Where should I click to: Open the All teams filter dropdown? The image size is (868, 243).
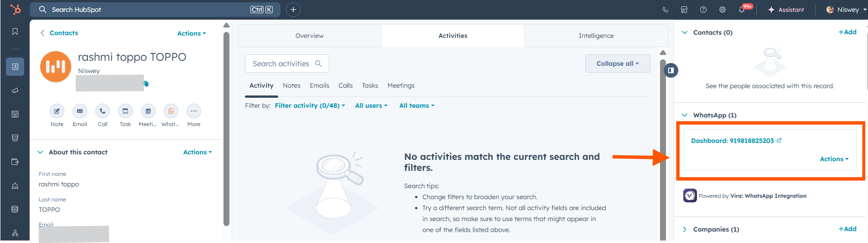(x=417, y=106)
